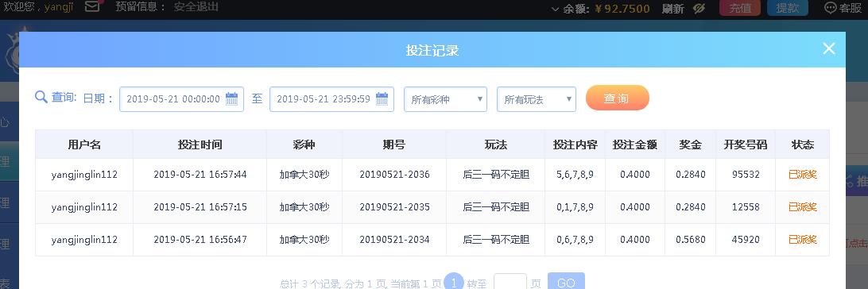Toggle balance visibility eye icon

(699, 8)
